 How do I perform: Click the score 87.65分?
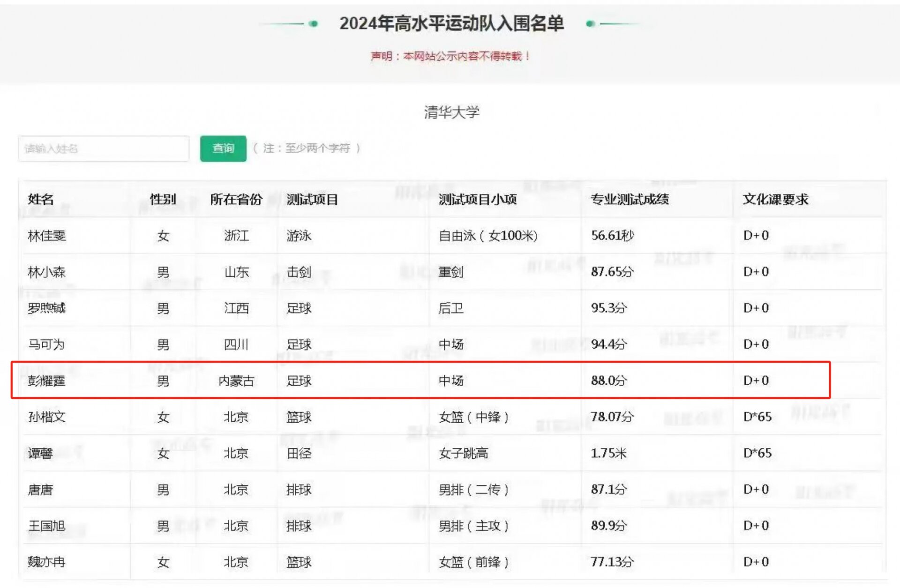(x=613, y=272)
